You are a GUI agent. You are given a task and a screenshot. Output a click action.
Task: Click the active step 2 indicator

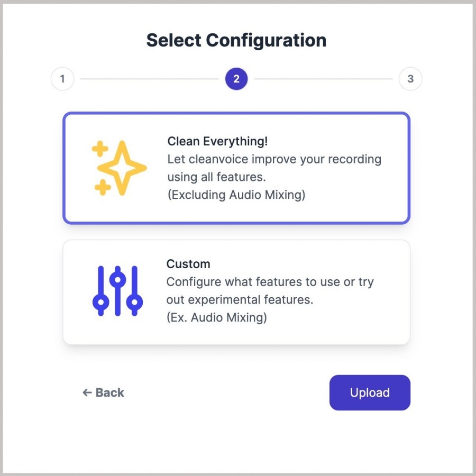pos(236,79)
